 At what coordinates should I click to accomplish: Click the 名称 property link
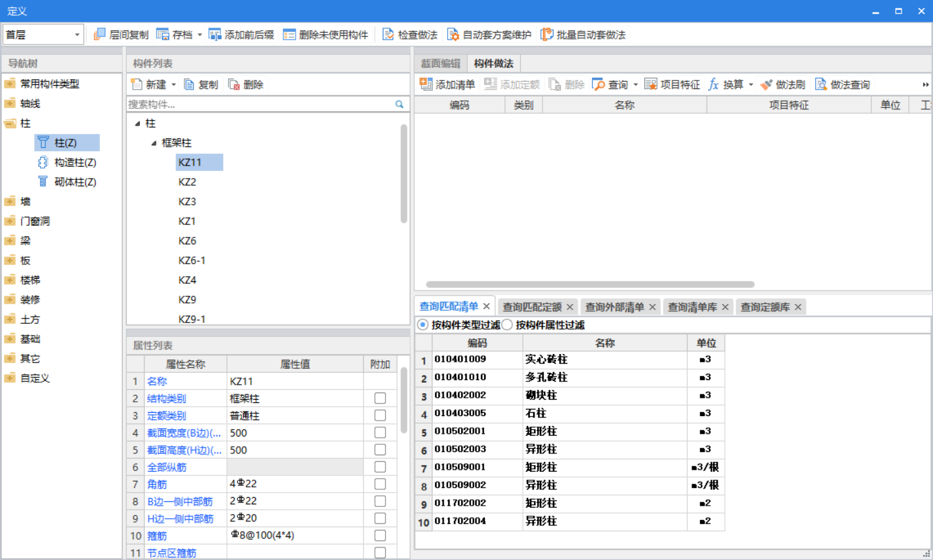point(157,381)
